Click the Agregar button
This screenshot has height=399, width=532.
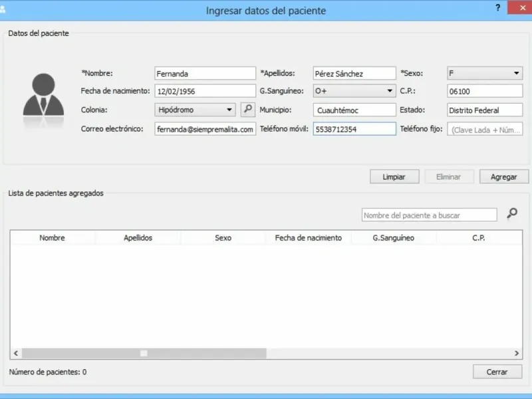click(x=504, y=176)
